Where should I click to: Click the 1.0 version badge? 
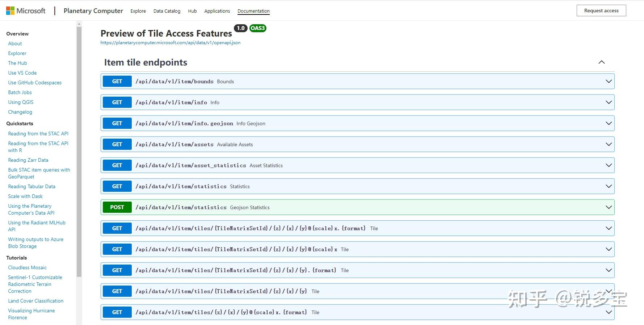241,28
